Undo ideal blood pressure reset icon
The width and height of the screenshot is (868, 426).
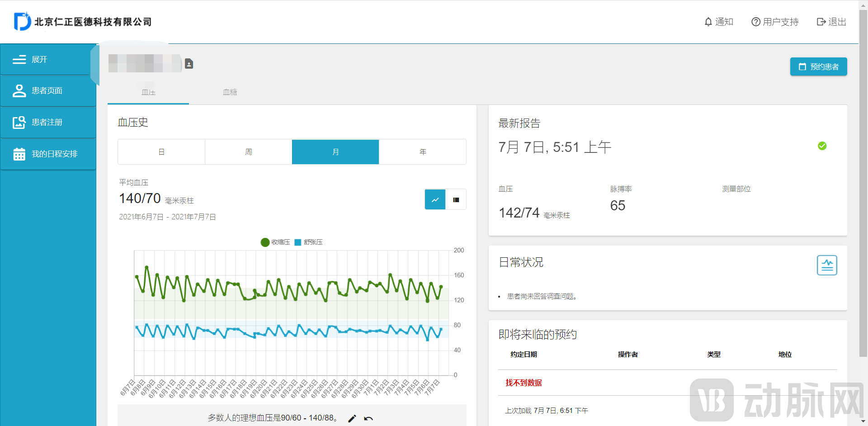click(x=368, y=418)
